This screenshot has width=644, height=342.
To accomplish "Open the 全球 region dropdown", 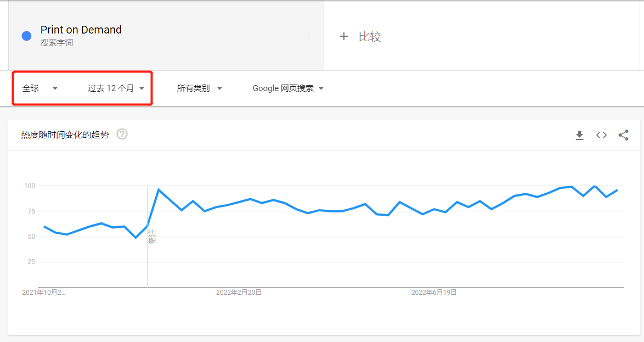I will pyautogui.click(x=40, y=88).
